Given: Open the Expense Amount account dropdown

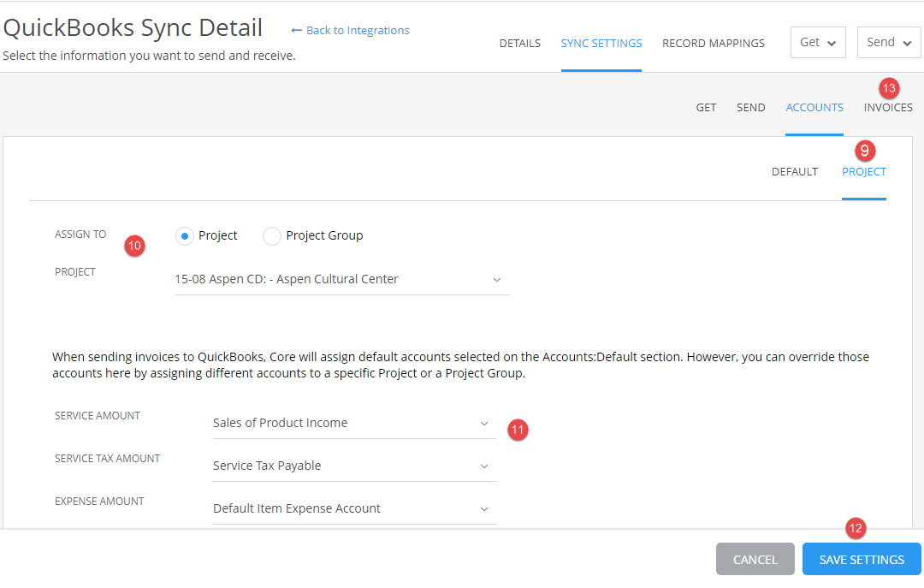Looking at the screenshot, I should click(354, 508).
